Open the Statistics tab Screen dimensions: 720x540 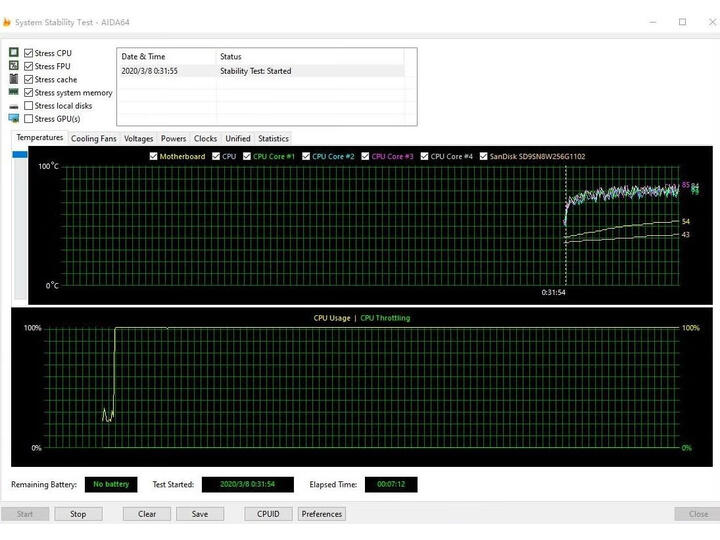pyautogui.click(x=273, y=138)
